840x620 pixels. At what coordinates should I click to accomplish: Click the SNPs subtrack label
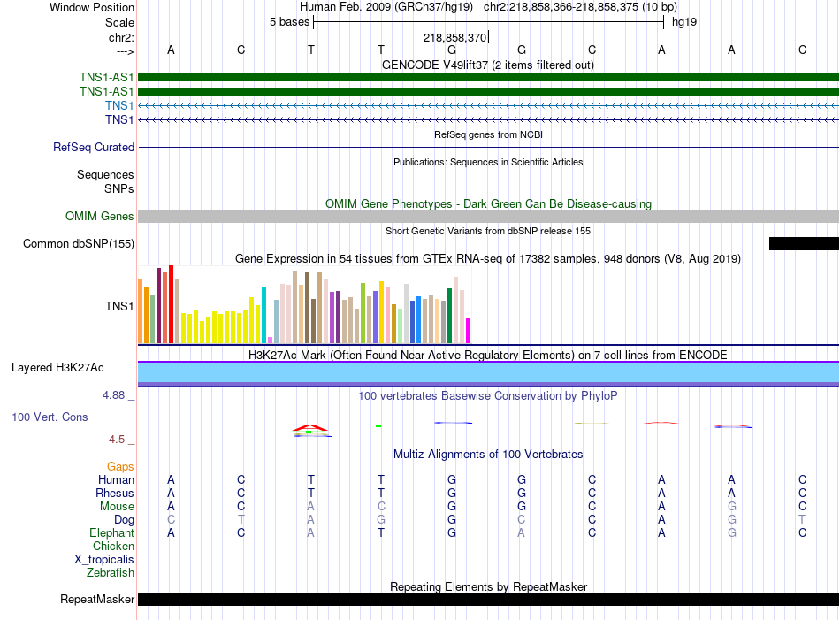119,188
